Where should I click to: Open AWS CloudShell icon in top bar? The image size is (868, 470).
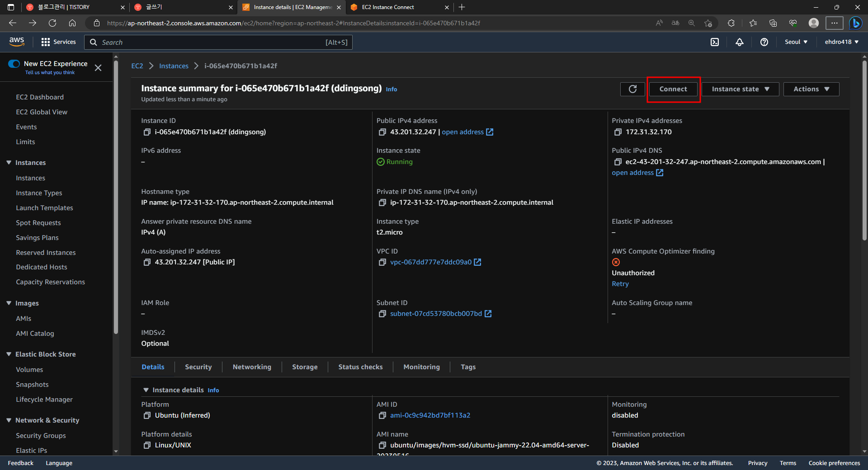[x=714, y=42]
